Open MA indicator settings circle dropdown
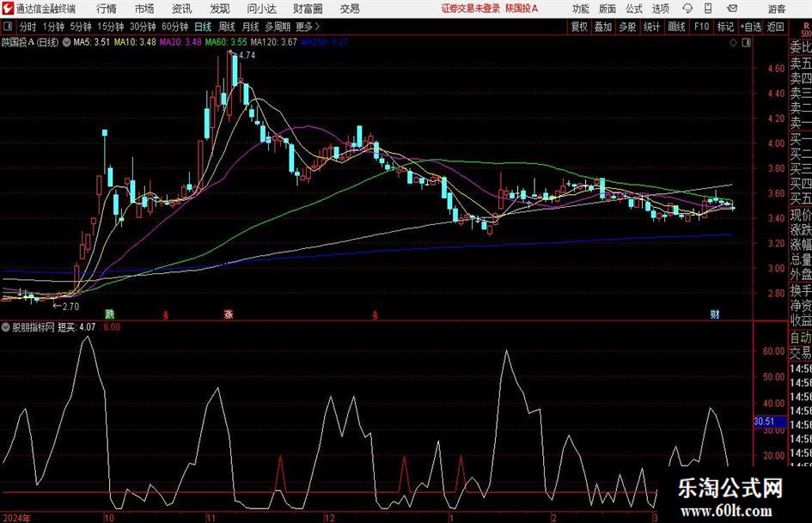The height and width of the screenshot is (523, 812). [x=66, y=42]
